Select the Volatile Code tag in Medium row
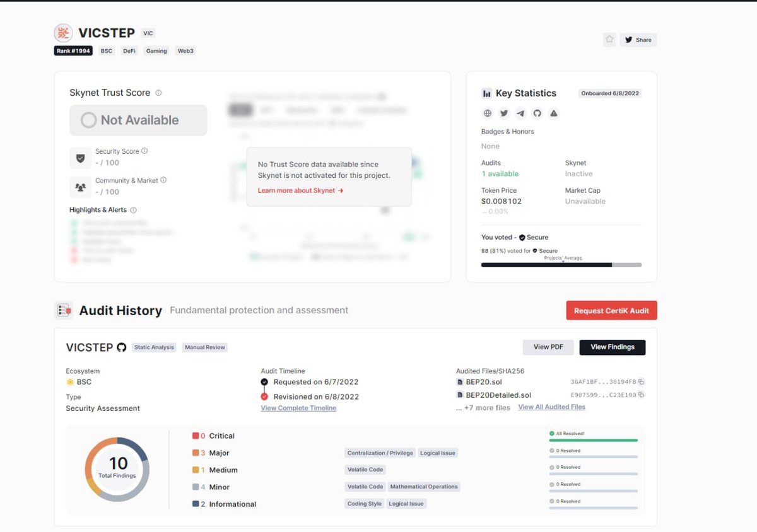 (x=365, y=470)
